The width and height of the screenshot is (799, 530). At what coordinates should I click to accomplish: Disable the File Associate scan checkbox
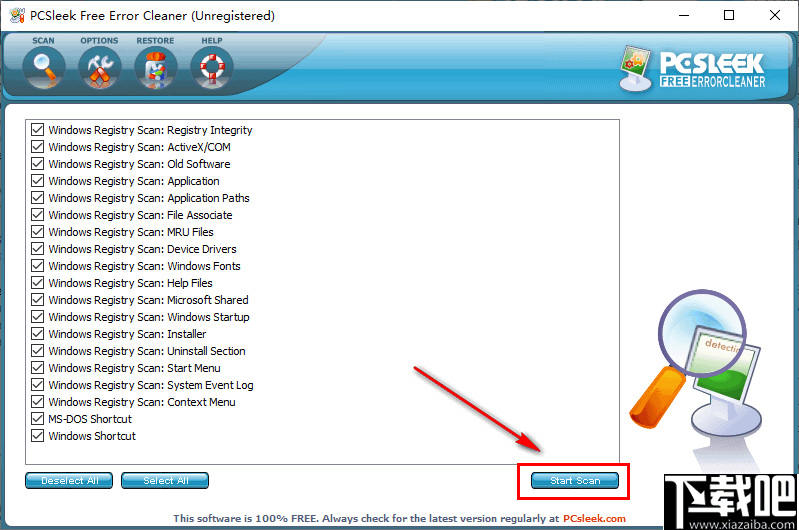click(37, 215)
